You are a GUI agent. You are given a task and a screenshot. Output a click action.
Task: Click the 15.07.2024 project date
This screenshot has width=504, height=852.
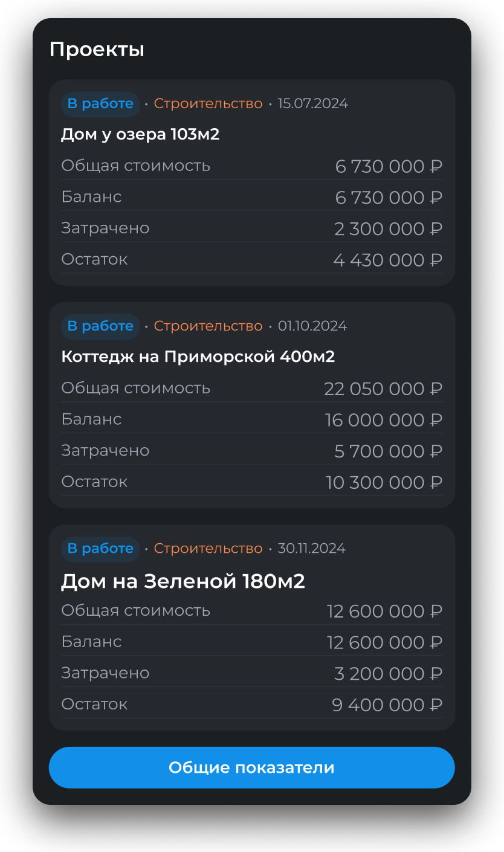tap(312, 104)
